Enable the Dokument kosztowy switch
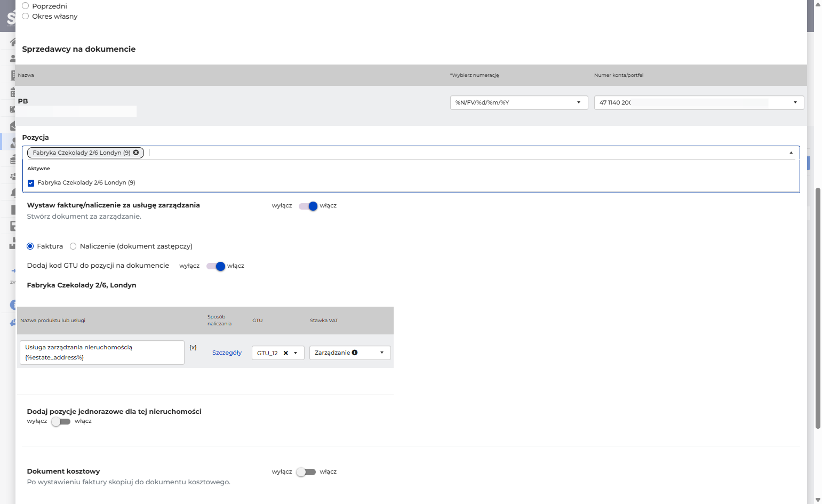The image size is (822, 504). [306, 472]
